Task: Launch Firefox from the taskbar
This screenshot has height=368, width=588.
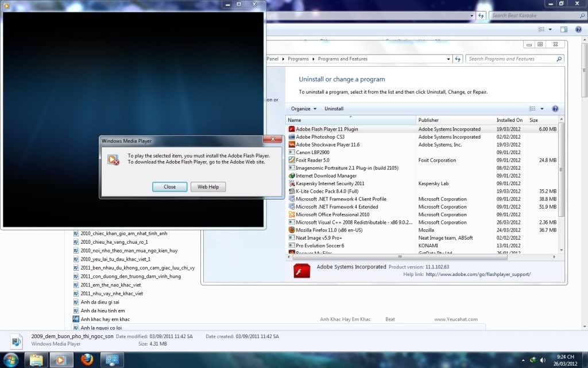Action: pyautogui.click(x=87, y=360)
